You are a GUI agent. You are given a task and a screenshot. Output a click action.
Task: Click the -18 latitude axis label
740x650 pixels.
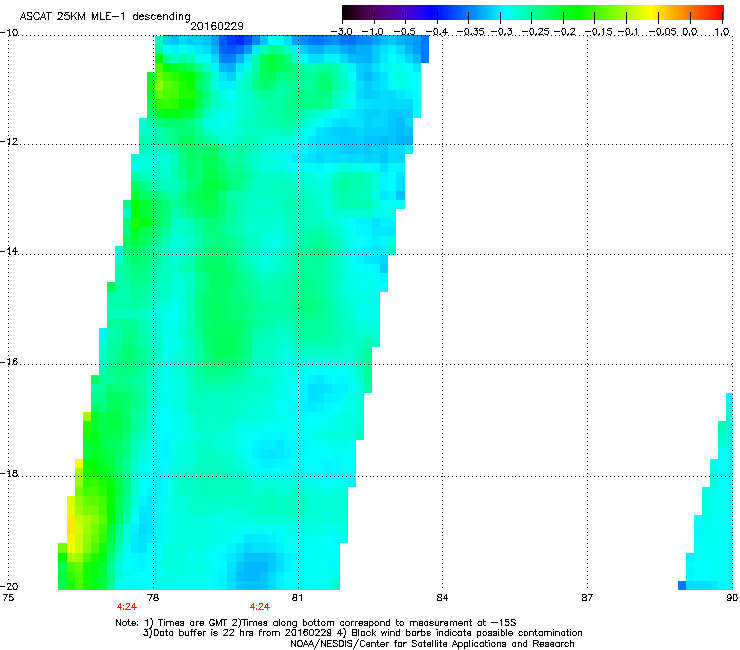pyautogui.click(x=9, y=473)
